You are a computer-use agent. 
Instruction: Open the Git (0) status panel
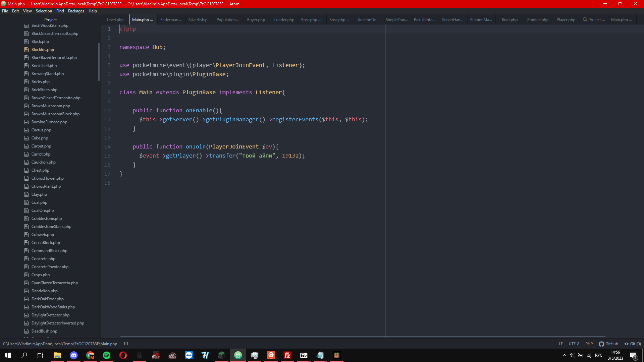[633, 344]
